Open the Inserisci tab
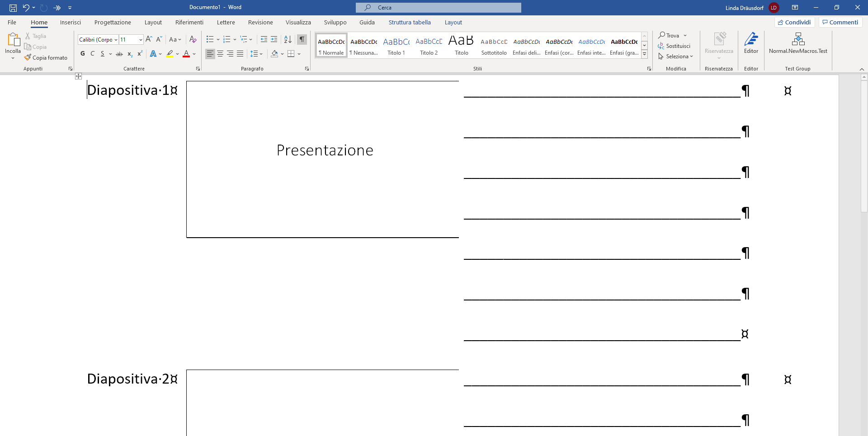This screenshot has width=868, height=436. coord(71,23)
